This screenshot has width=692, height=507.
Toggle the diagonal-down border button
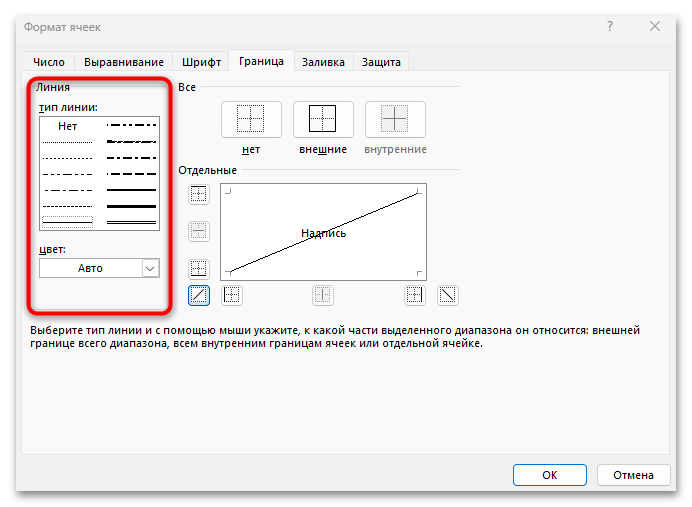tap(448, 295)
